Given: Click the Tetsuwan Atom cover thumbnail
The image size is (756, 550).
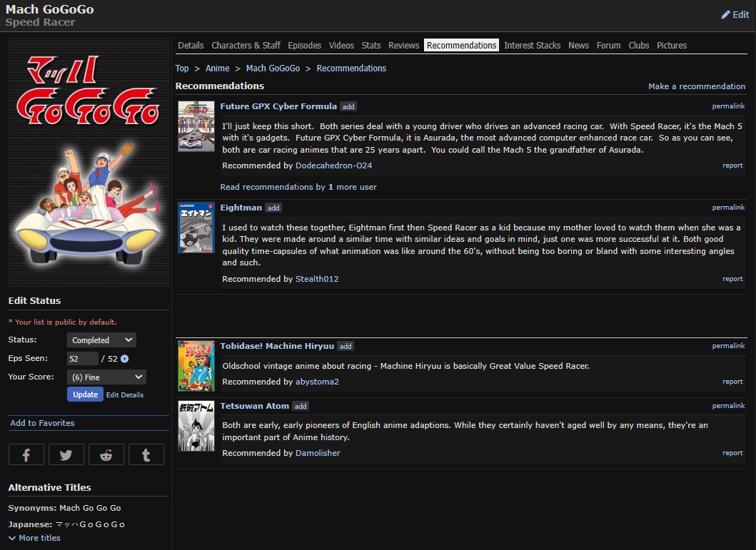Looking at the screenshot, I should (196, 426).
